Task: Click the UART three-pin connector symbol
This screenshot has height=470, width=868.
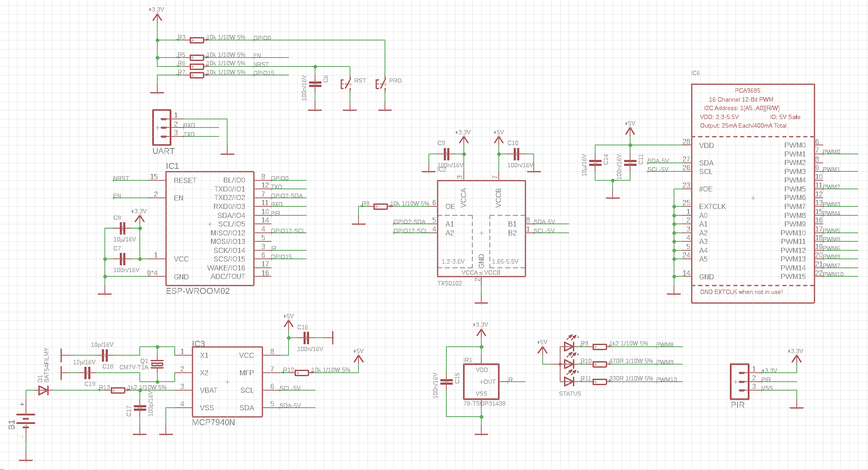Action: [162, 127]
